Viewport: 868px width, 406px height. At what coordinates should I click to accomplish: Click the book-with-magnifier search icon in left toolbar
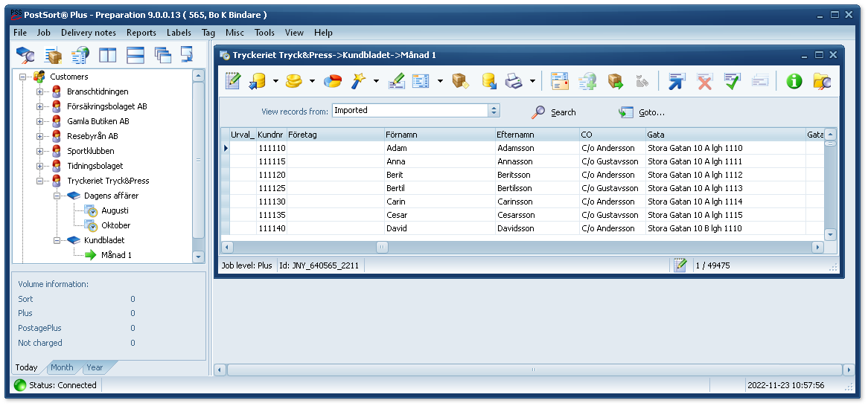[25, 55]
